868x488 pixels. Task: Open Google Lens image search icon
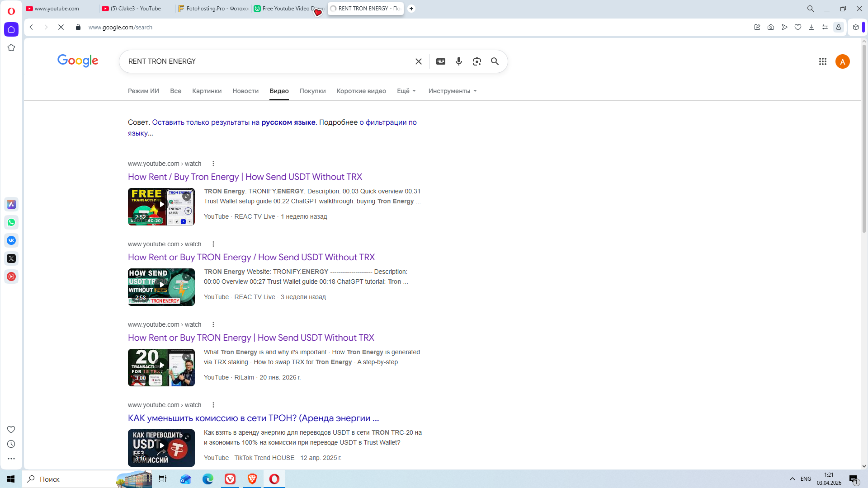[x=476, y=61]
